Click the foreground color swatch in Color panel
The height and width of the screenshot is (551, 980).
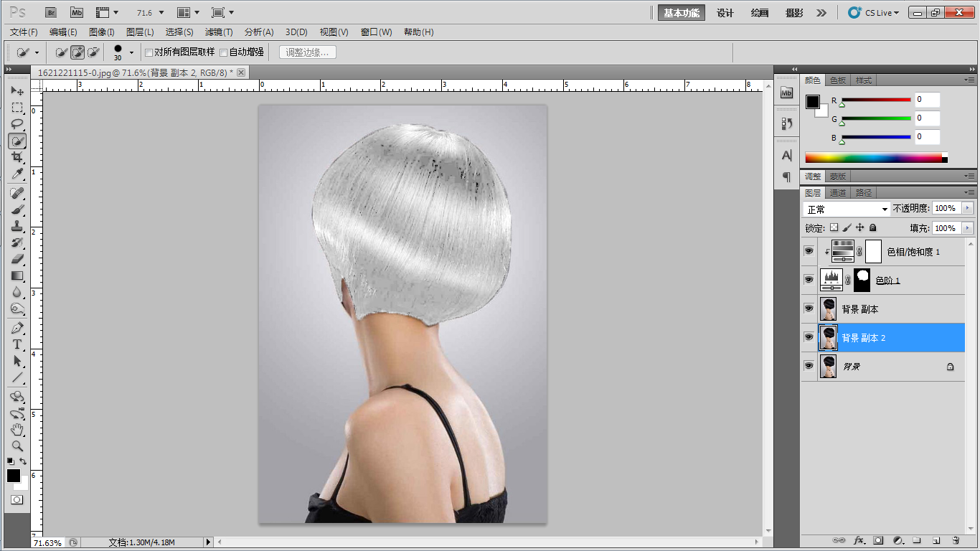(812, 102)
